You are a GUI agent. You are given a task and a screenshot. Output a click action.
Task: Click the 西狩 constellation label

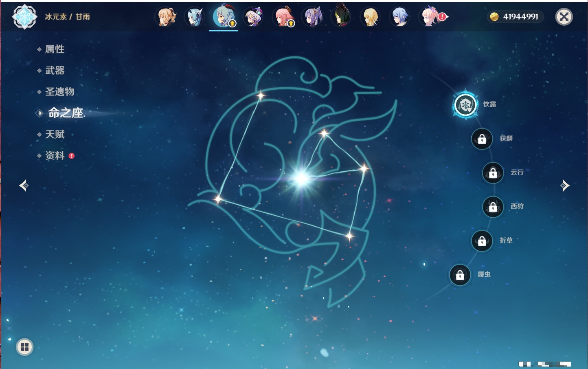coord(517,206)
